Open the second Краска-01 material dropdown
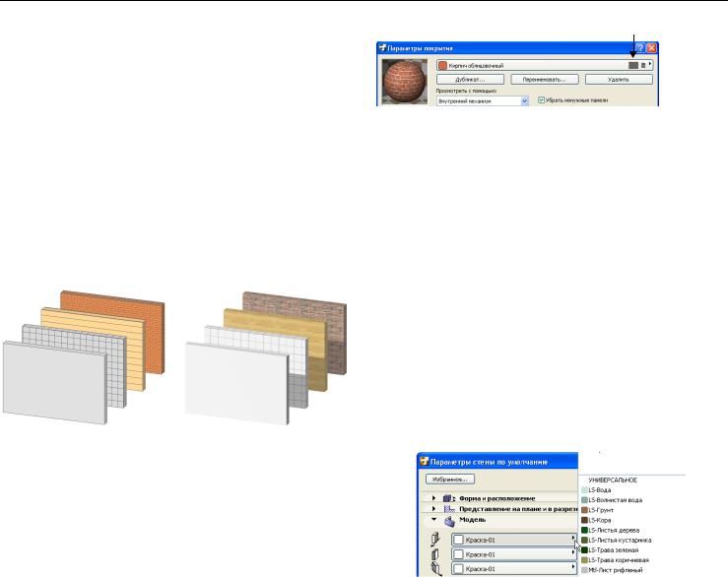Viewport: 728px width, 577px height. [514, 554]
